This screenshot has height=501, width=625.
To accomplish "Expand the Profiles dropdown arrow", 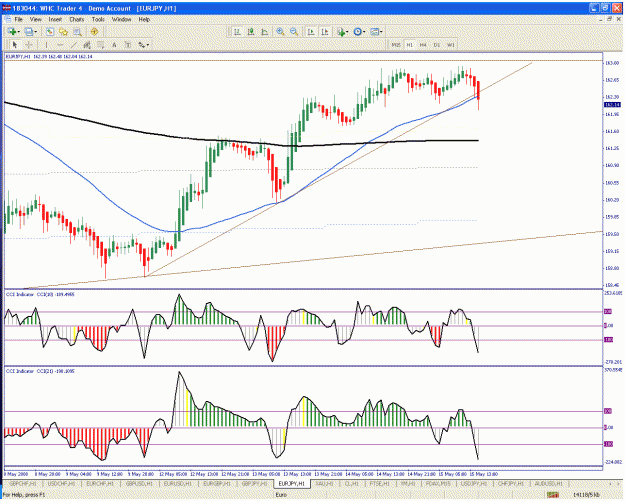I will tap(35, 31).
